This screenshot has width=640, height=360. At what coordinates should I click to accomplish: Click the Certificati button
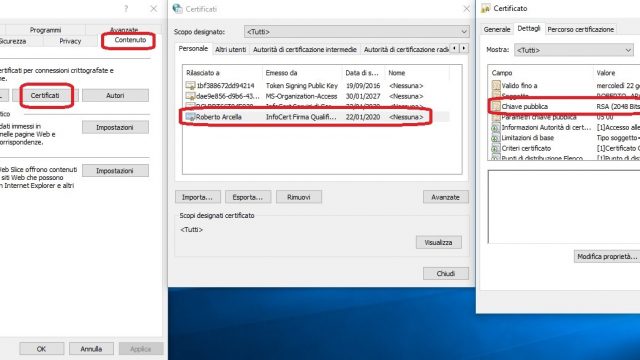tap(45, 96)
